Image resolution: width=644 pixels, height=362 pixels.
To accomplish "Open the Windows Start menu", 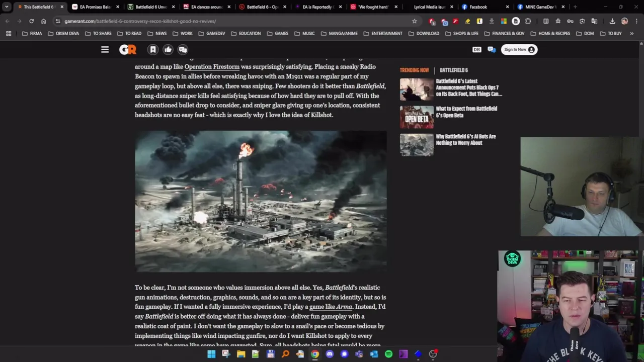I will 211,354.
